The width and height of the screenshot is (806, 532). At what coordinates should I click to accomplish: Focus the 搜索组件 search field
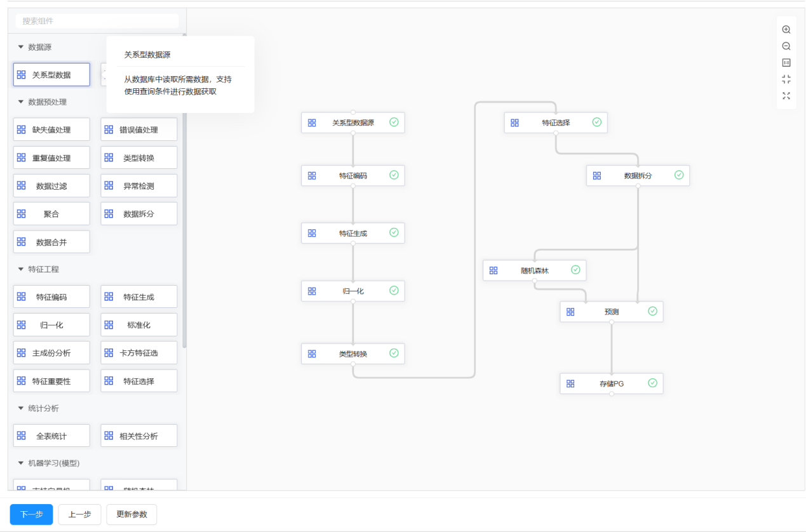click(97, 21)
